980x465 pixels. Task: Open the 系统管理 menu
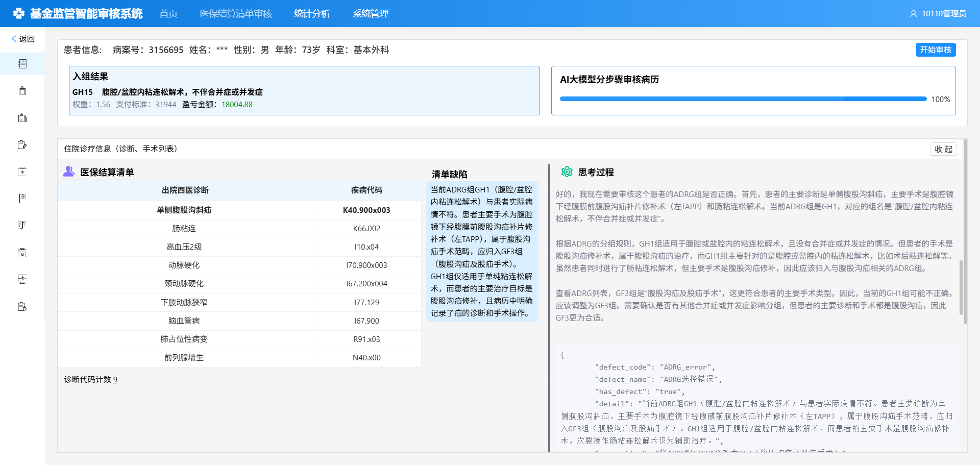click(371, 14)
